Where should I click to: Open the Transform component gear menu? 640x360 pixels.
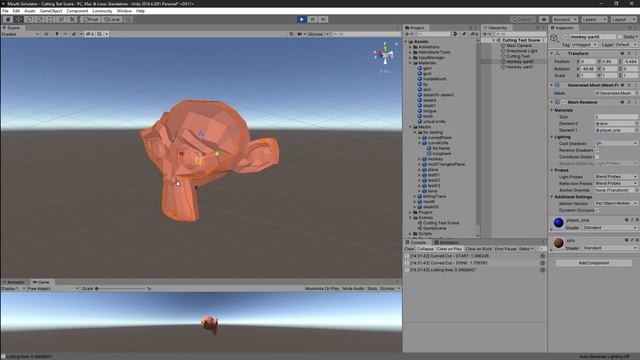pos(636,53)
